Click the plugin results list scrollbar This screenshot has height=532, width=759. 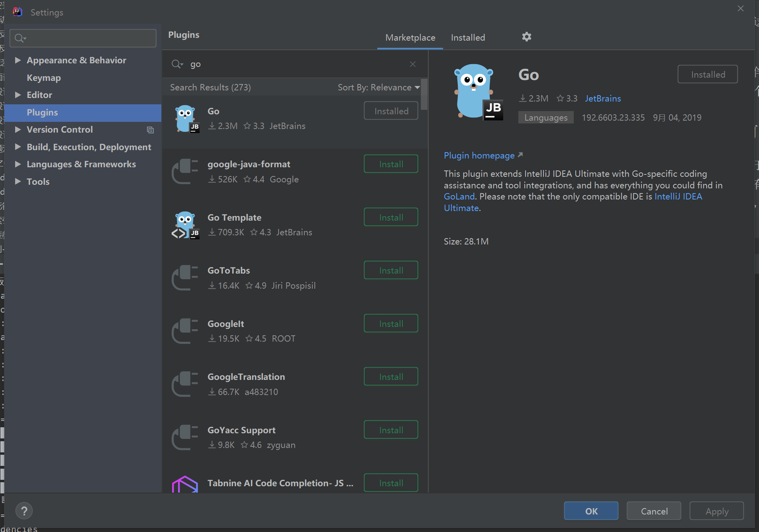point(424,94)
